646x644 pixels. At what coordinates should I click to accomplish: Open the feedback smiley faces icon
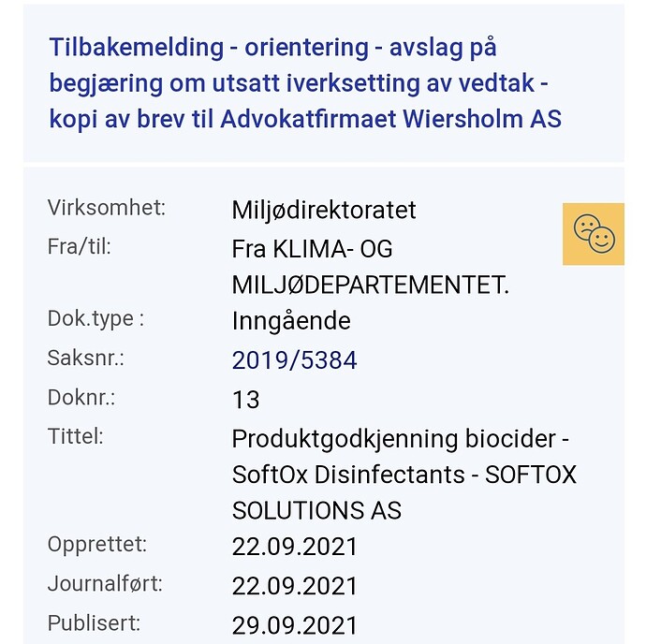pyautogui.click(x=593, y=234)
